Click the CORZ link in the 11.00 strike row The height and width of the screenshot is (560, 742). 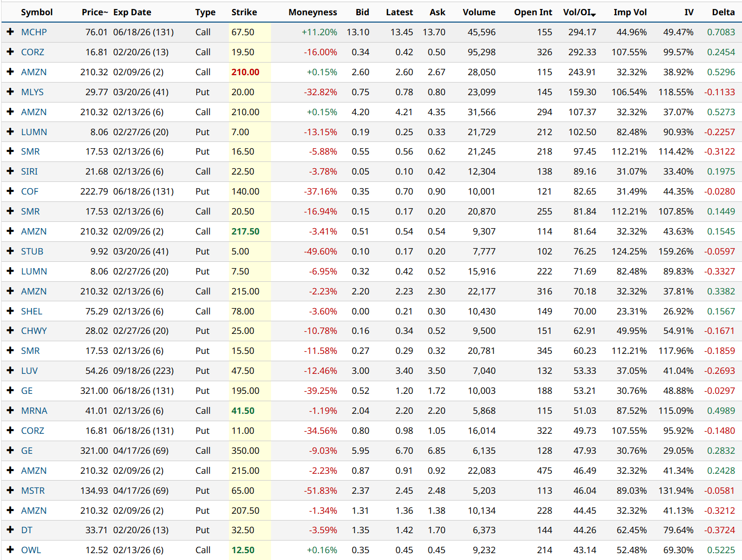point(33,431)
